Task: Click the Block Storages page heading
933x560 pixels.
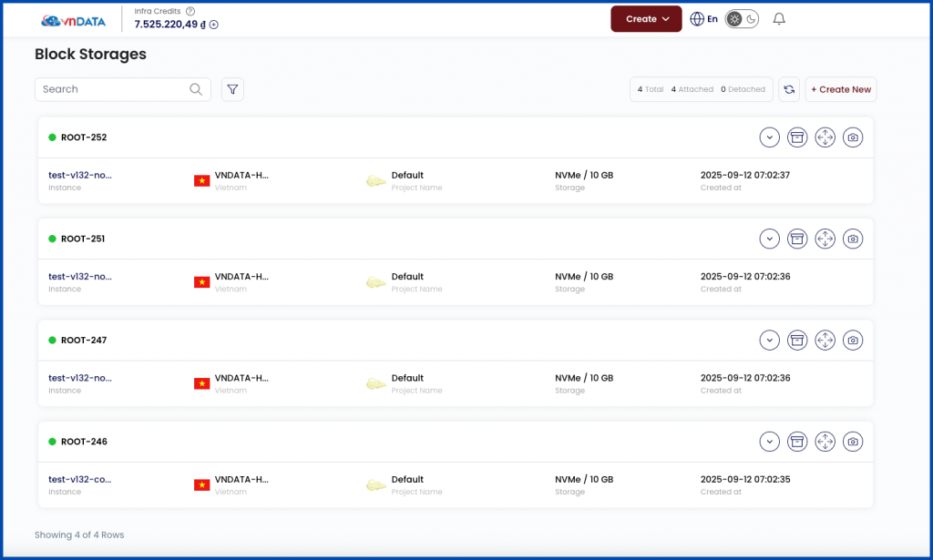Action: (x=90, y=54)
